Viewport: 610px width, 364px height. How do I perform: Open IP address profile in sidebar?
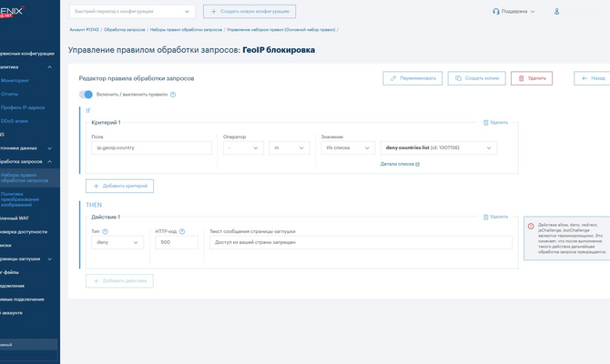(23, 107)
